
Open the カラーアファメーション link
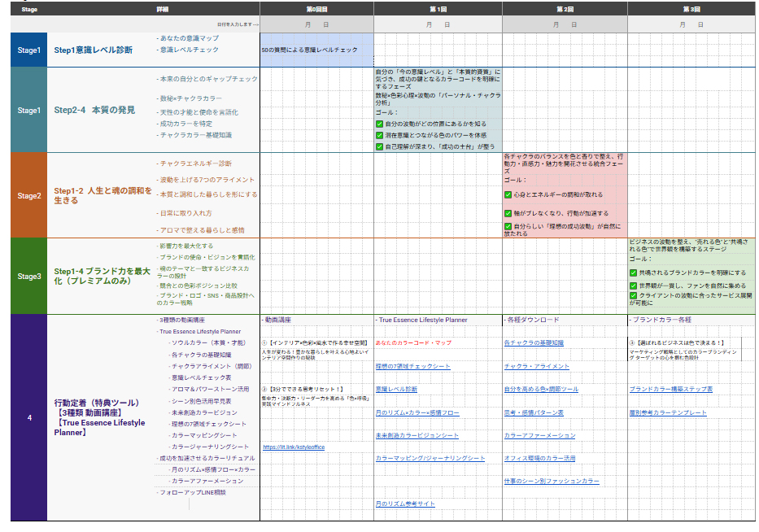539,436
